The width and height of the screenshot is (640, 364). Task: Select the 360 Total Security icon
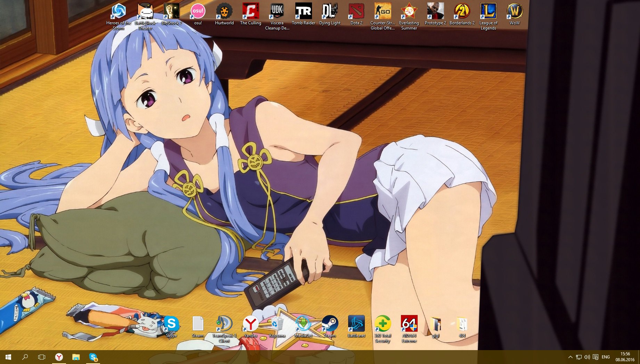click(383, 329)
